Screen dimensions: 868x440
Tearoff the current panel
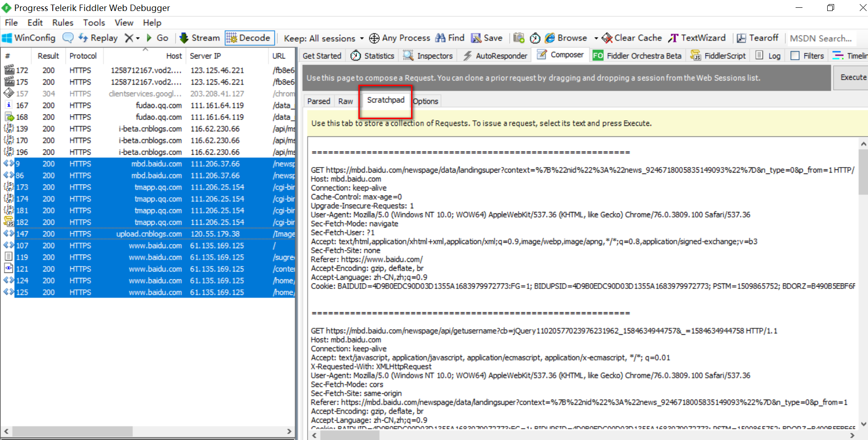point(758,38)
